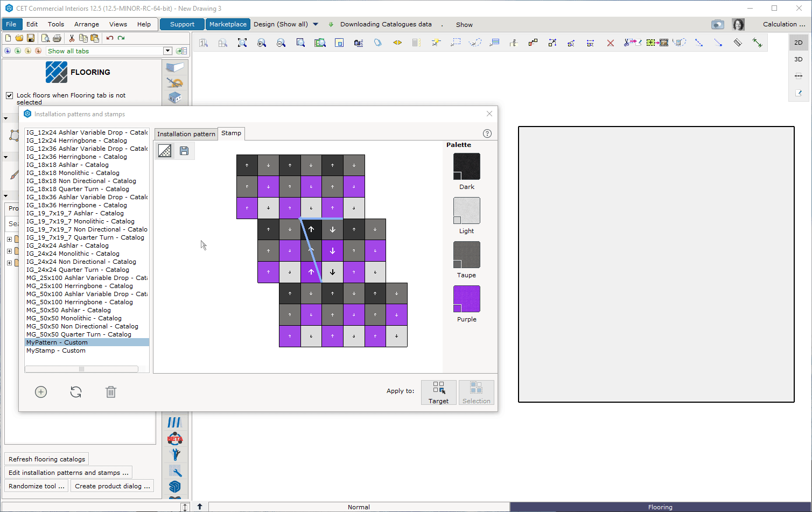The height and width of the screenshot is (512, 812).
Task: Select the Dark palette swatch
Action: (467, 166)
